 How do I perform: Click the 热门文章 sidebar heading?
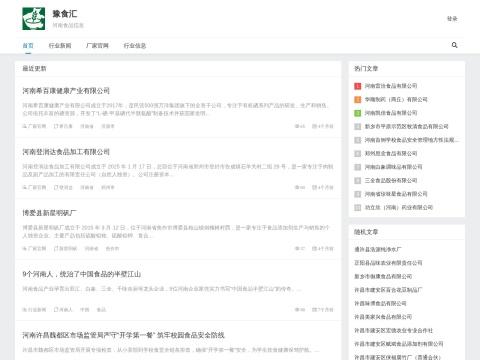click(366, 69)
